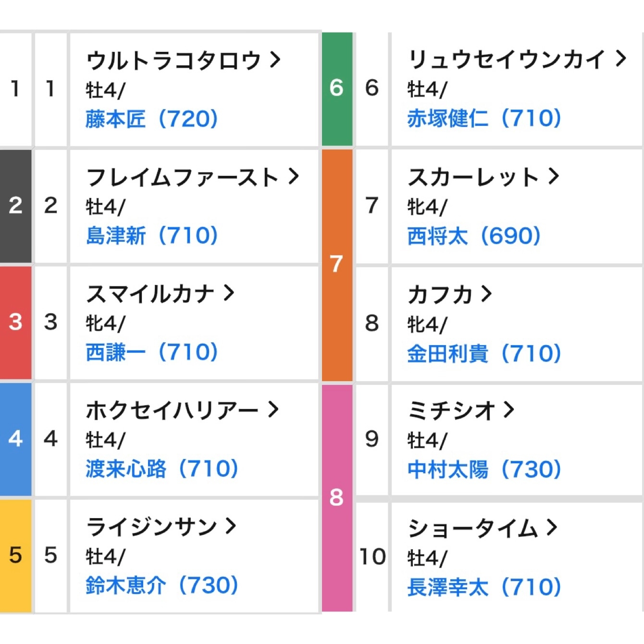The width and height of the screenshot is (644, 644).
Task: Click the chevron beside カフカ
Action: (486, 294)
